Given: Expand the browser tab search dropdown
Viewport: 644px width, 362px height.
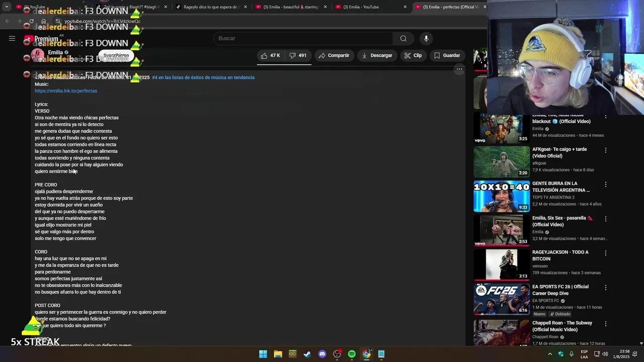Looking at the screenshot, I should click(x=7, y=7).
